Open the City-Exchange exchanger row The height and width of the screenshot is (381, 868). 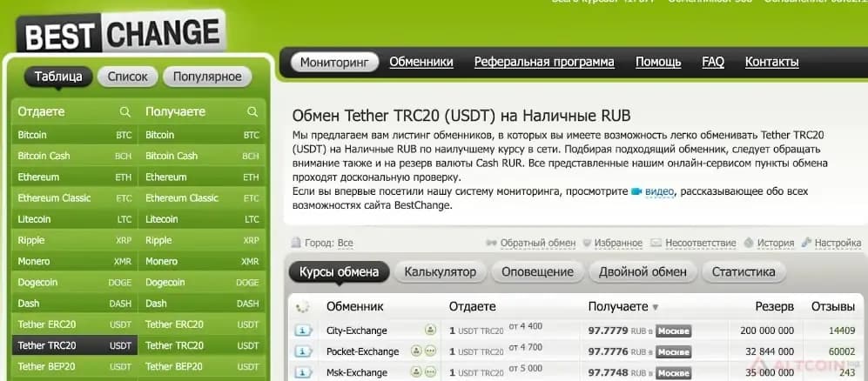pos(356,331)
